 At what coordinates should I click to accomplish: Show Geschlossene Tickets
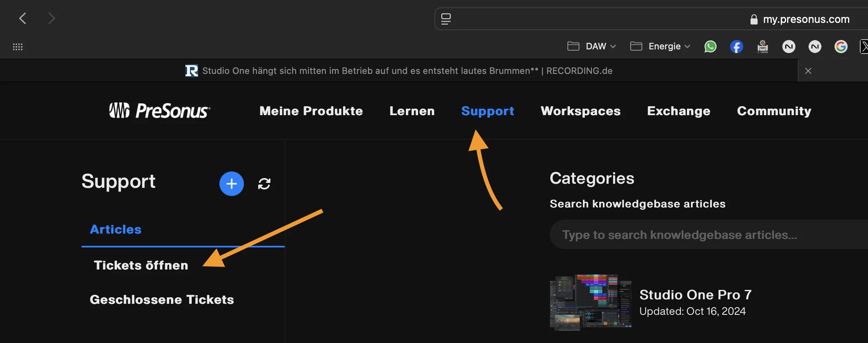tap(162, 300)
